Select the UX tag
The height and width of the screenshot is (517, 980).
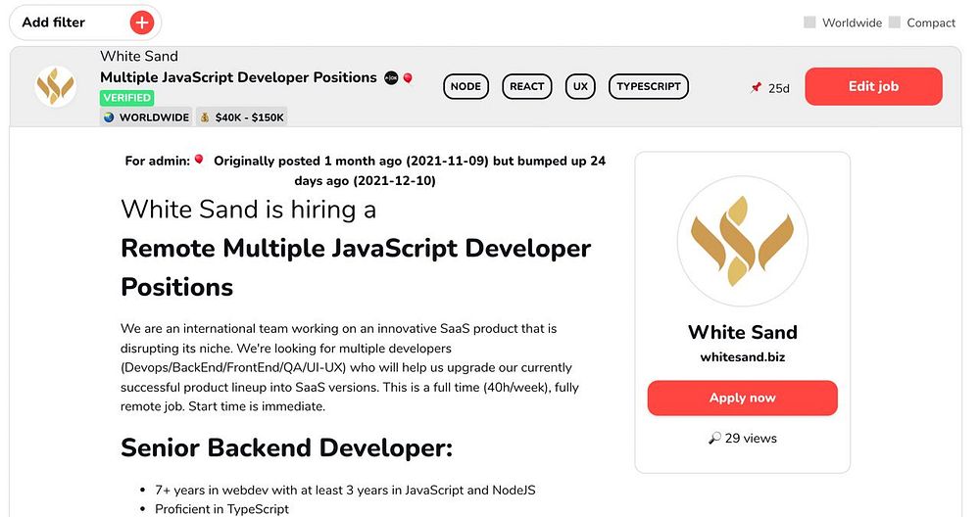(x=580, y=86)
